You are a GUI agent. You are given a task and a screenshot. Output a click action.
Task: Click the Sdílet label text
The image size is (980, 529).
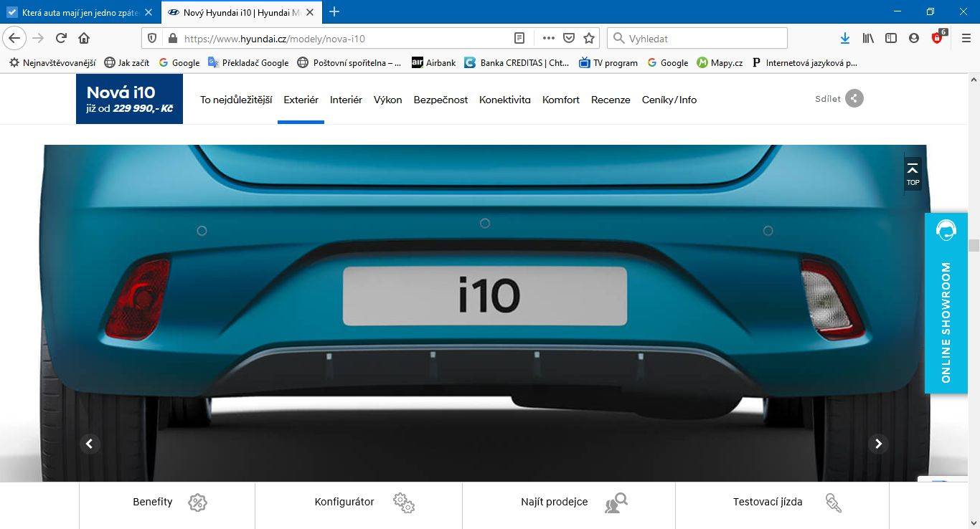[828, 99]
